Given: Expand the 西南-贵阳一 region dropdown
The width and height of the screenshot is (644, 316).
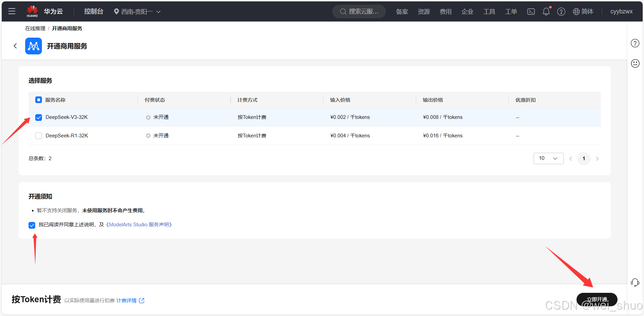Looking at the screenshot, I should pyautogui.click(x=137, y=11).
